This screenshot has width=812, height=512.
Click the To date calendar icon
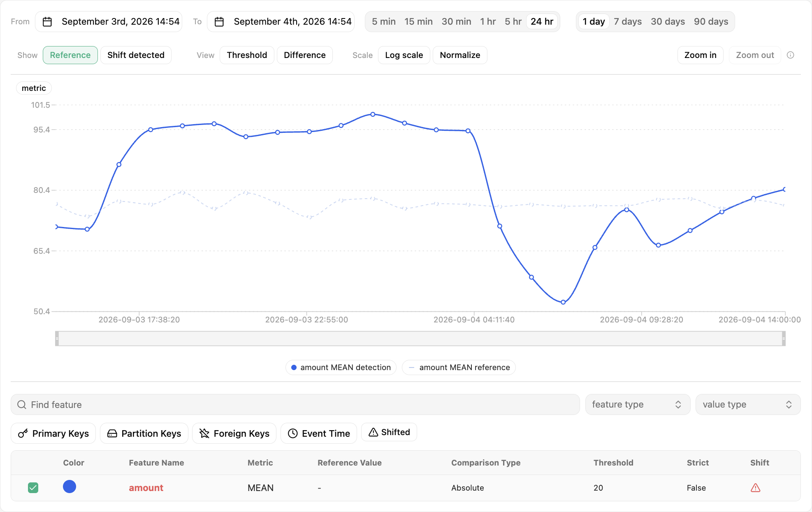pos(219,22)
